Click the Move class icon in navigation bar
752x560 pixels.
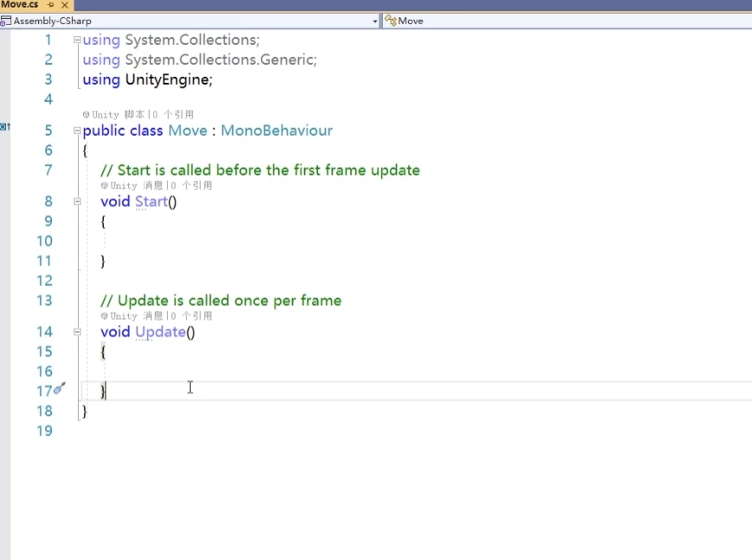point(391,21)
